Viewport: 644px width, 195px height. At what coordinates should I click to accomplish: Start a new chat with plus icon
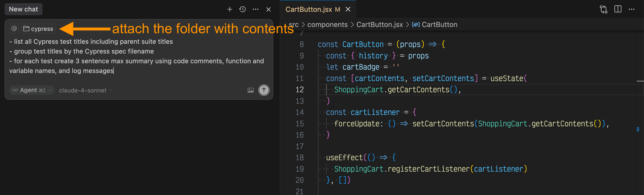tap(229, 9)
